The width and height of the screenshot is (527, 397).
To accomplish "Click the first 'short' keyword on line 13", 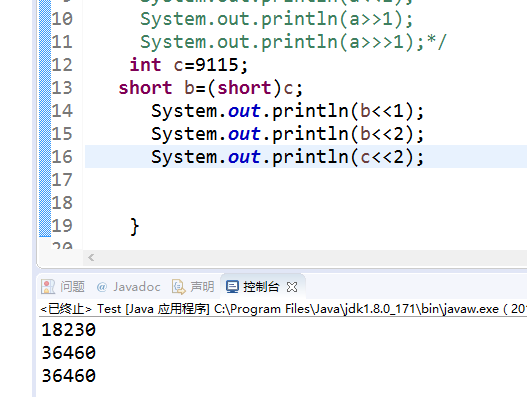I will [145, 88].
